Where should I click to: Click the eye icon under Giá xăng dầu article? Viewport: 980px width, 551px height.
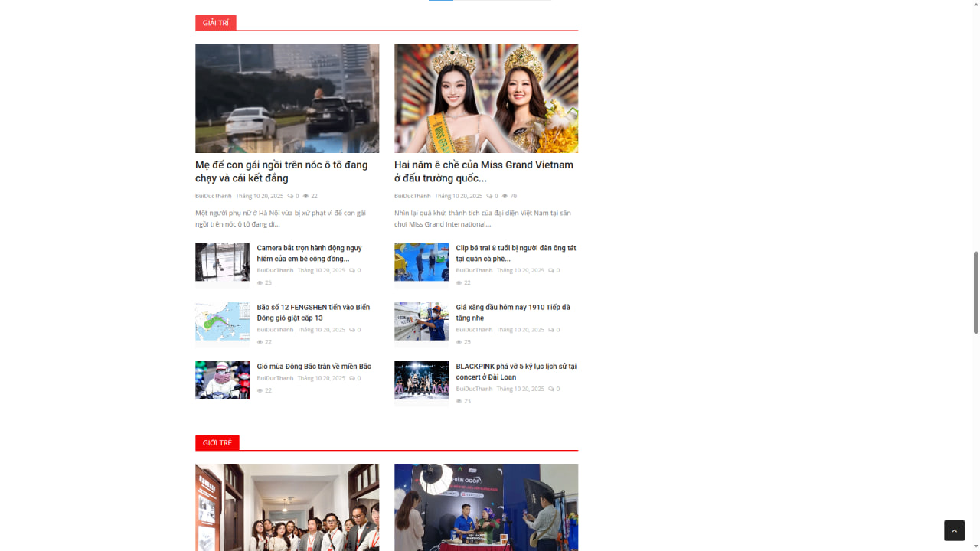tap(459, 342)
